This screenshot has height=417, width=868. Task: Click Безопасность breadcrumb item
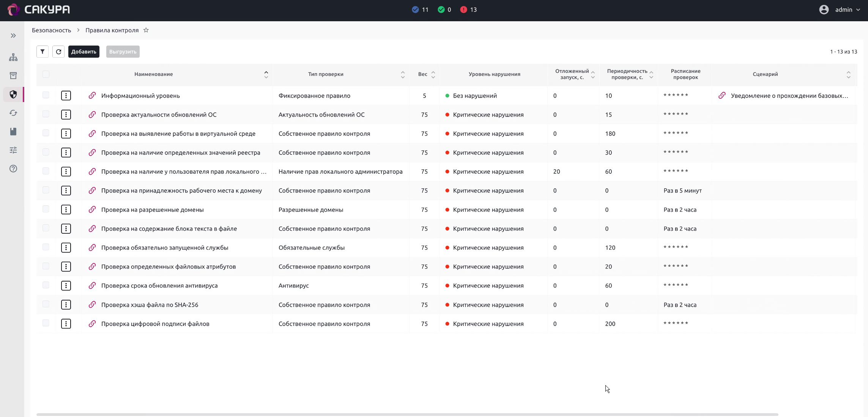(x=51, y=30)
